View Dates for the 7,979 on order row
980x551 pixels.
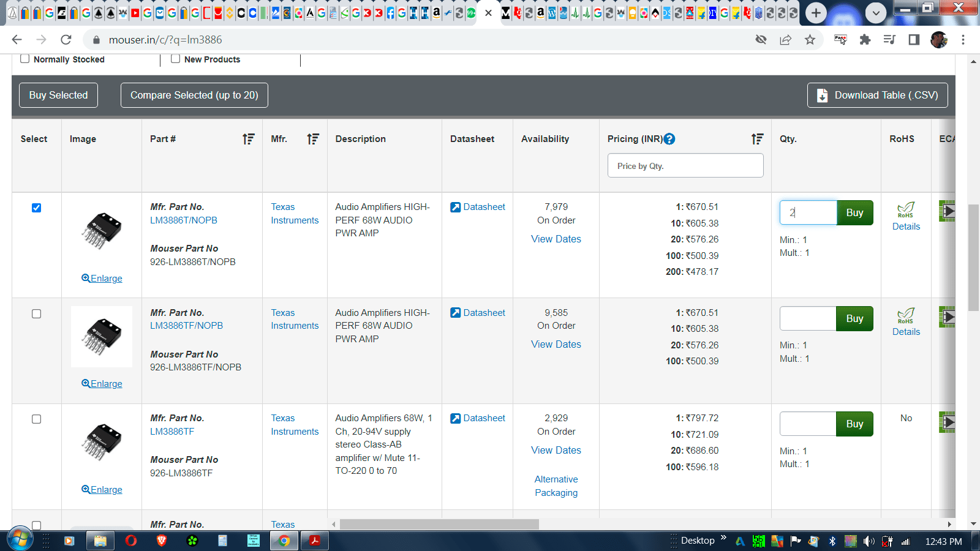click(556, 239)
